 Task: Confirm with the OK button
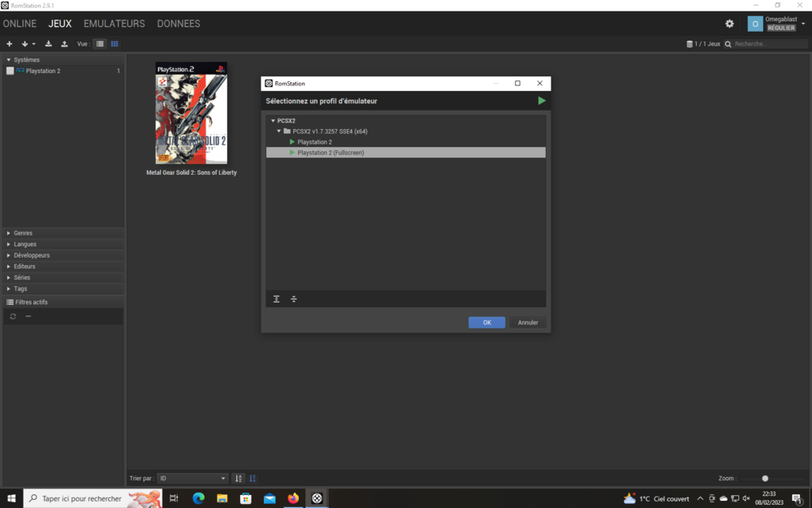click(486, 323)
